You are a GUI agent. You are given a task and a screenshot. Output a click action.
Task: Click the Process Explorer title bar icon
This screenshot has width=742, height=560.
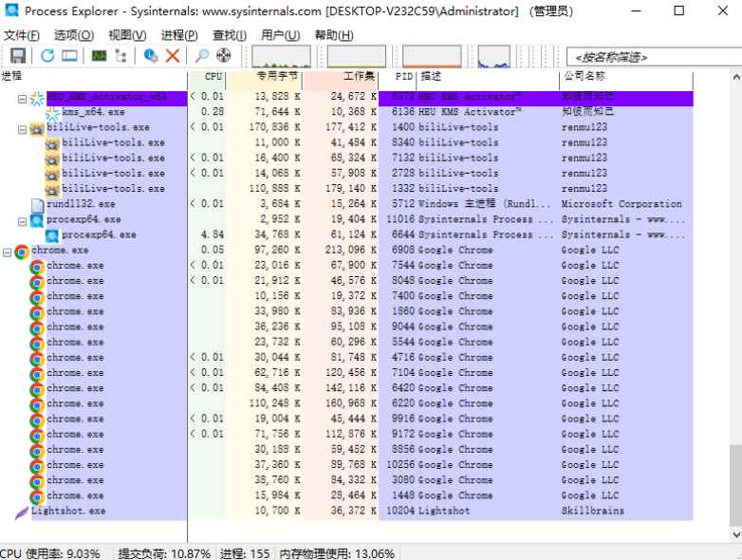10,10
